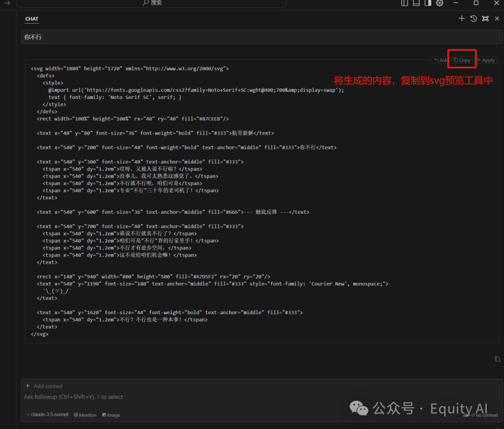Screen dimensions: 504x429
Task: Click the Mention button
Action: 85,415
